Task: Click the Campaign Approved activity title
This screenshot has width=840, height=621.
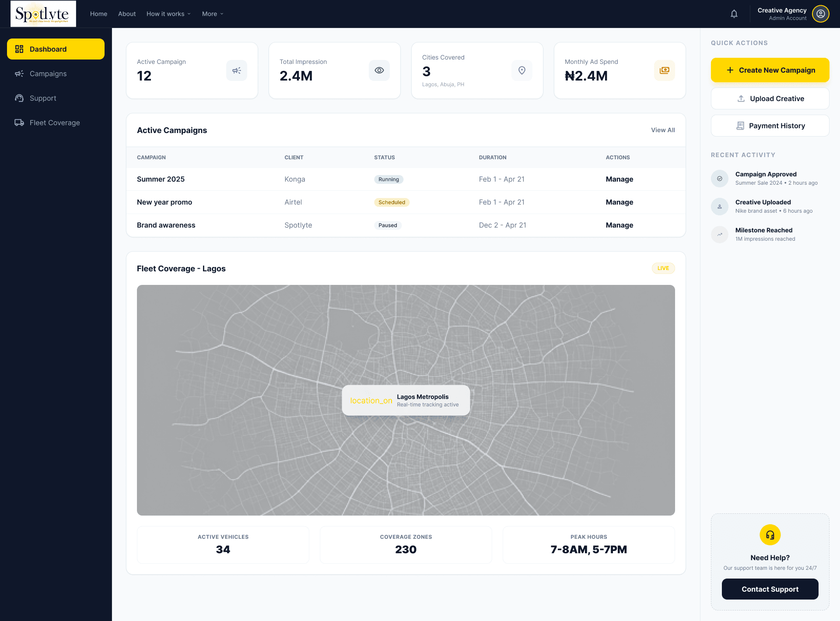Action: [766, 174]
